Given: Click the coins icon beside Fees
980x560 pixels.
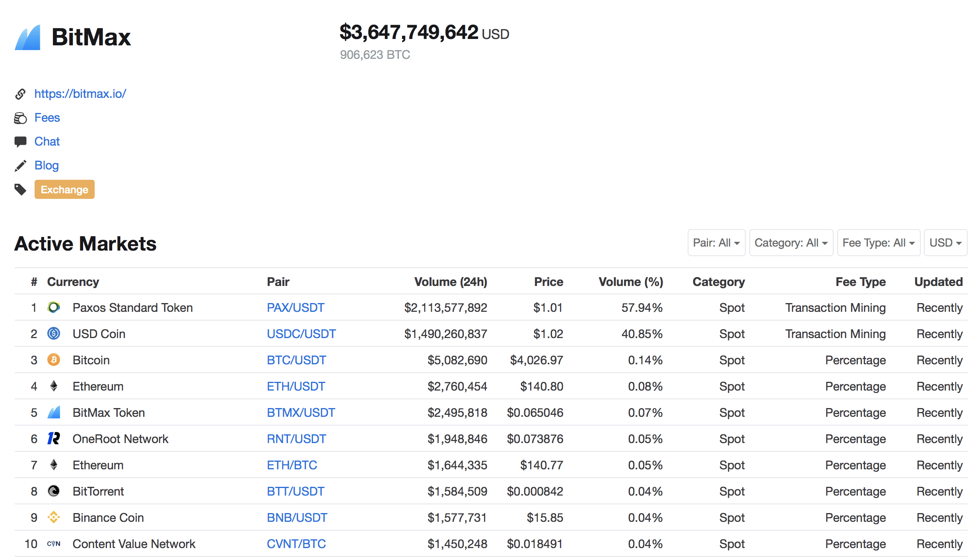Looking at the screenshot, I should (20, 118).
